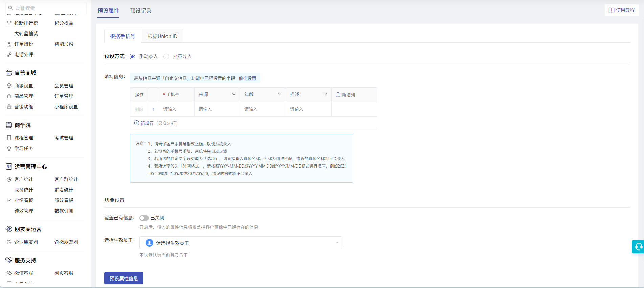Click the avatar icon in employee selector
644x288 pixels.
tap(149, 243)
